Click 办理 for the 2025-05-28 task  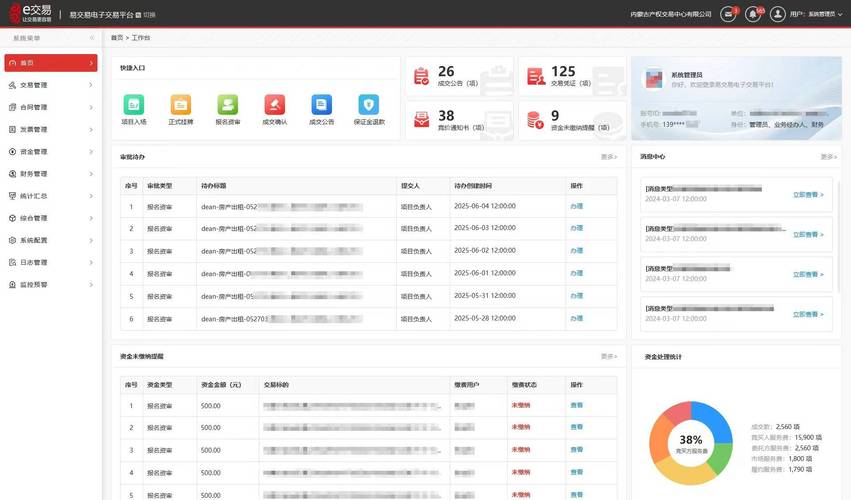(576, 319)
